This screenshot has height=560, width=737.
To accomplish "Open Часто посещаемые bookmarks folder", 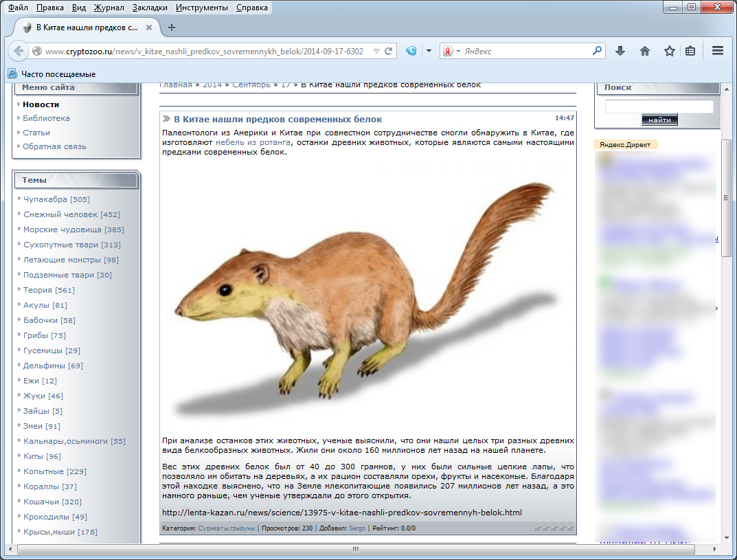I will point(52,74).
